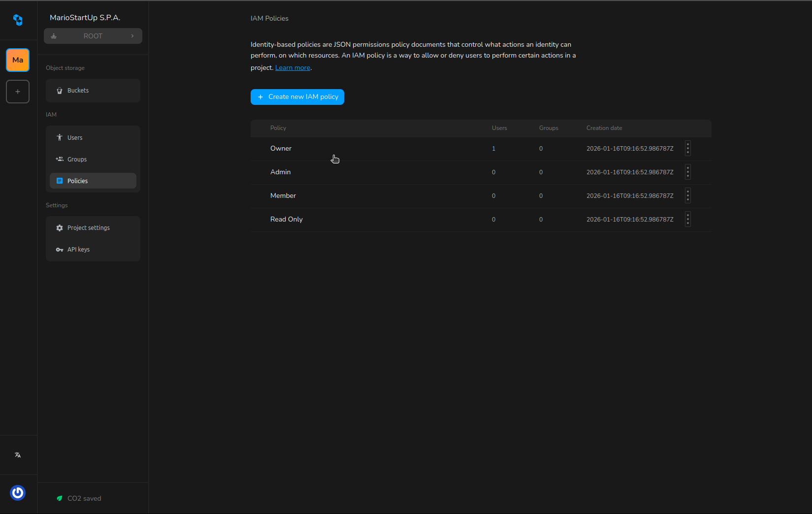Follow the Learn more link
Screen dimensions: 812x514
pyautogui.click(x=292, y=68)
